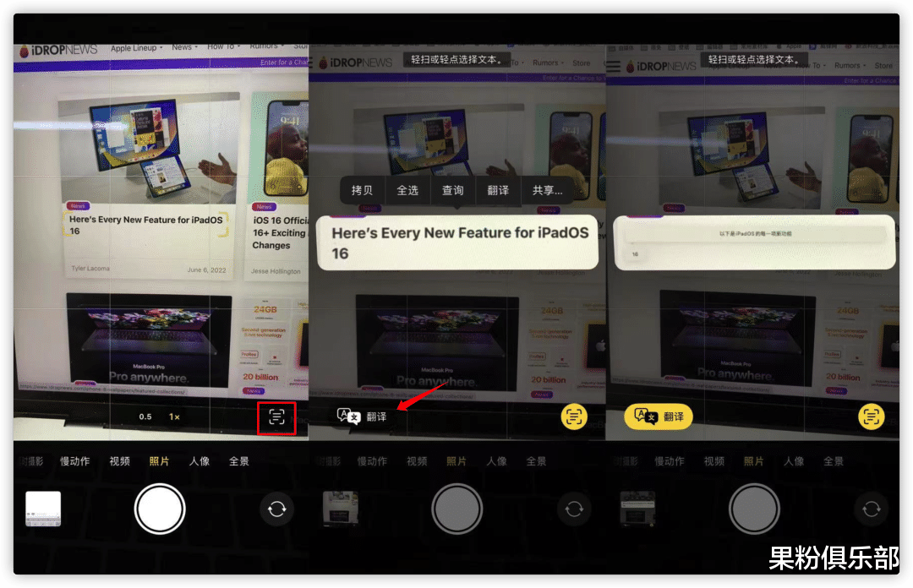Tap "Tyler Lacoma" author name in left viewfinder
This screenshot has width=913, height=588.
90,269
